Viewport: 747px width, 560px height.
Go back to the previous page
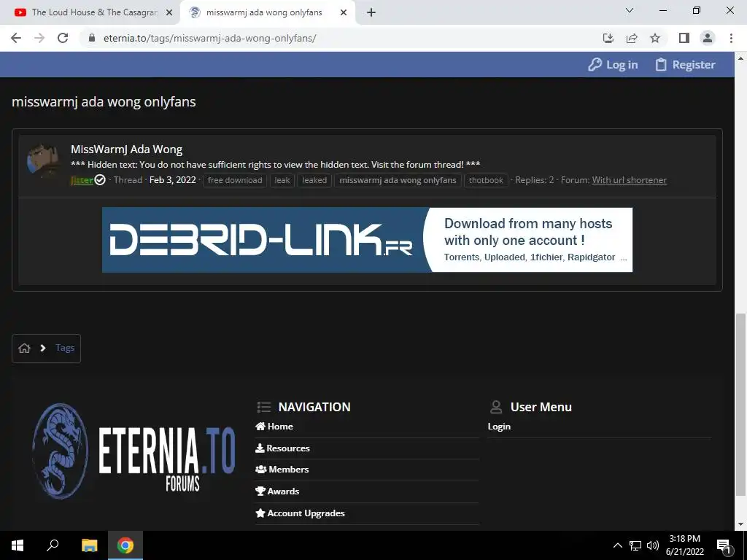[x=16, y=38]
